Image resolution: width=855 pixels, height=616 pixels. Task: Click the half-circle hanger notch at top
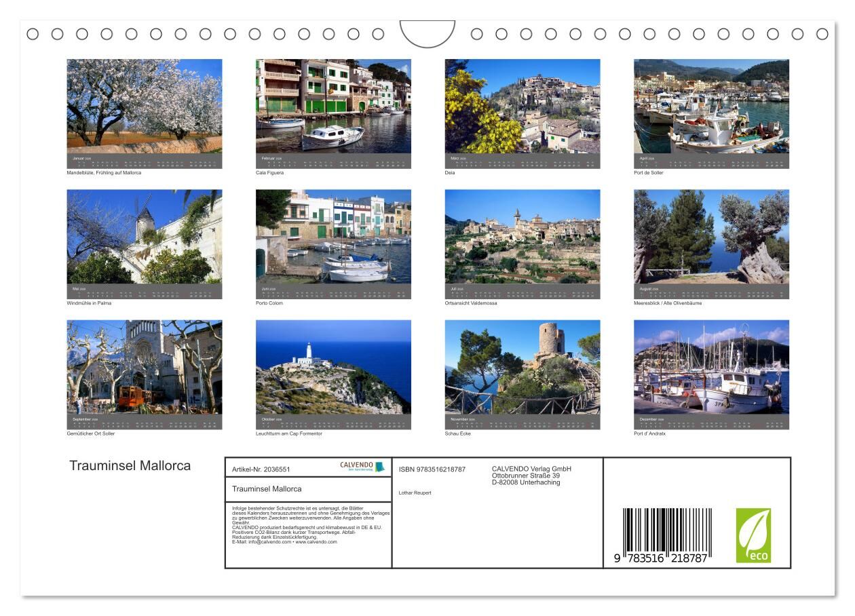pos(427,33)
